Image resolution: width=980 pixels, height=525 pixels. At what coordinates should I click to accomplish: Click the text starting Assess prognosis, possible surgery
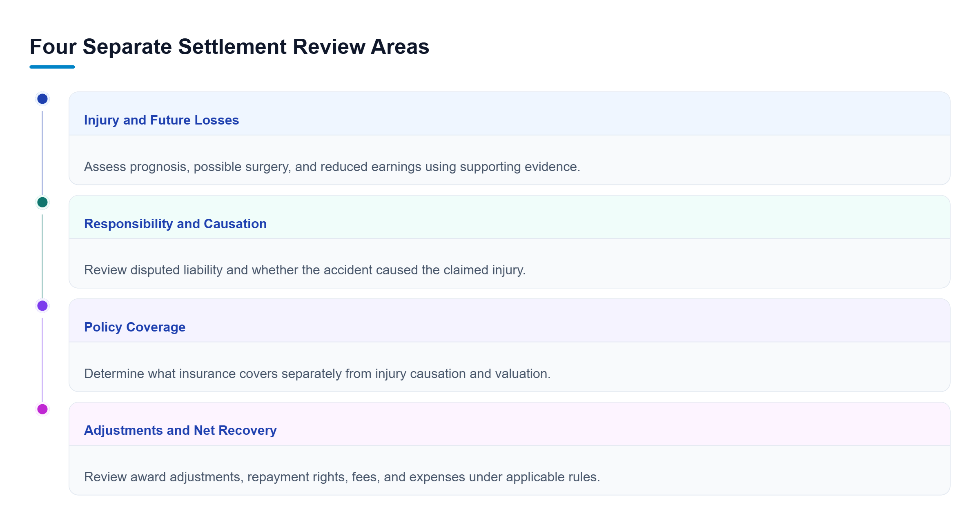point(332,167)
